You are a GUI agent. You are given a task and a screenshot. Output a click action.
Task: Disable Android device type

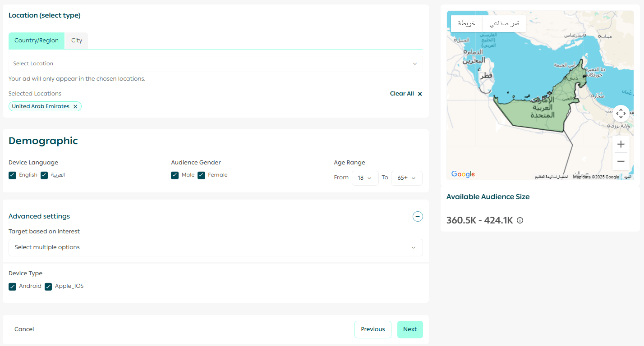coord(13,287)
